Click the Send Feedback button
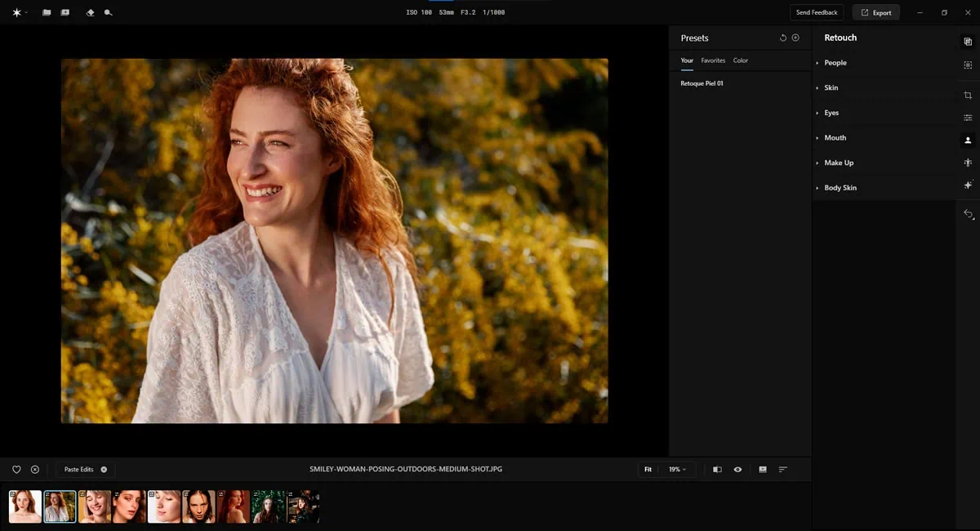Screen dimensions: 980x531 pos(817,12)
